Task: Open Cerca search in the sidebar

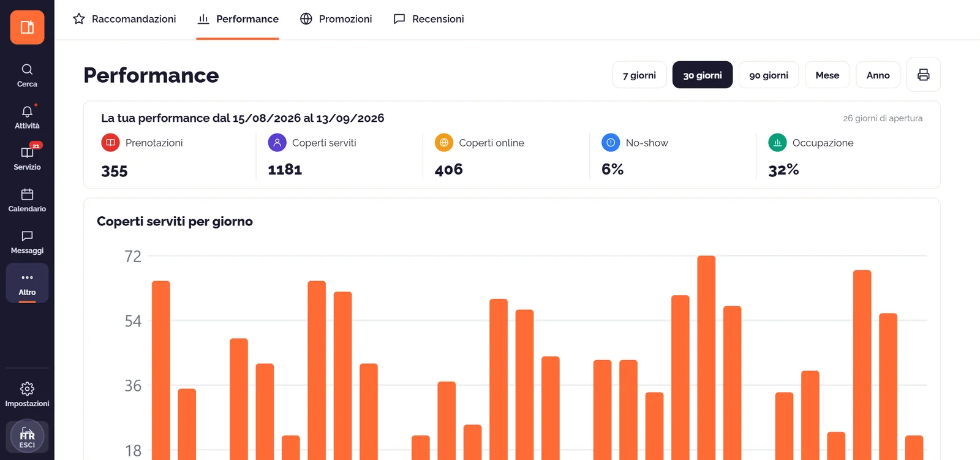Action: tap(27, 75)
